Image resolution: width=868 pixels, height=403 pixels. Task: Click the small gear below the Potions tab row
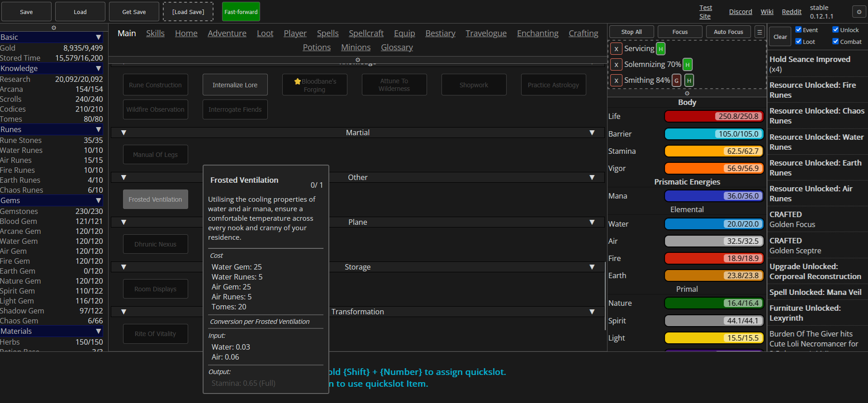pos(358,60)
